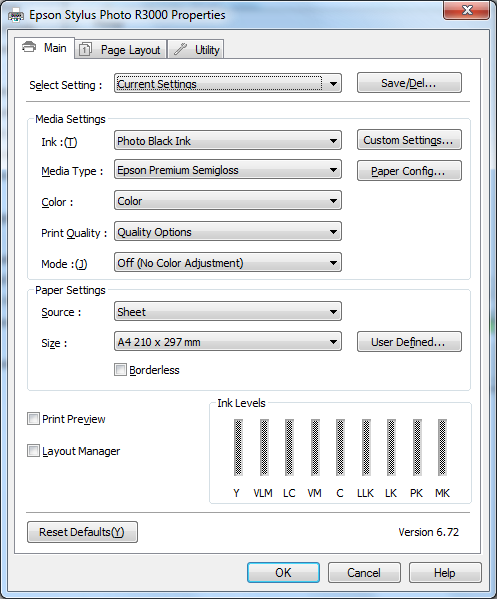Click the printer icon on Main tab
This screenshot has width=497, height=599.
[29, 47]
